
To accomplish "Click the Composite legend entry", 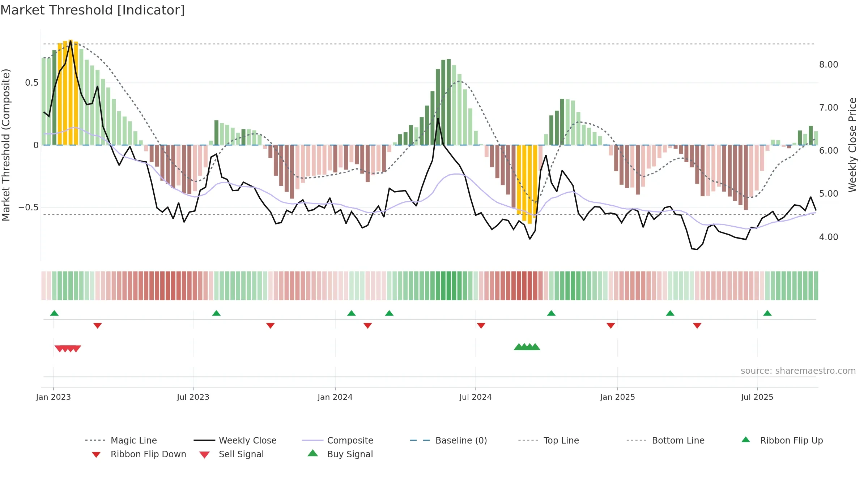I will (337, 440).
